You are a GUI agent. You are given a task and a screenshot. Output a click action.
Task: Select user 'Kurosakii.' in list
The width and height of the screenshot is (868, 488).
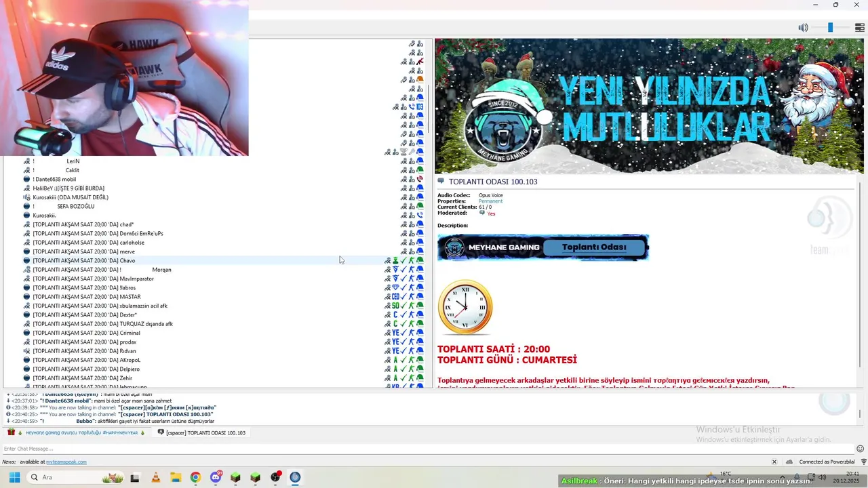44,216
